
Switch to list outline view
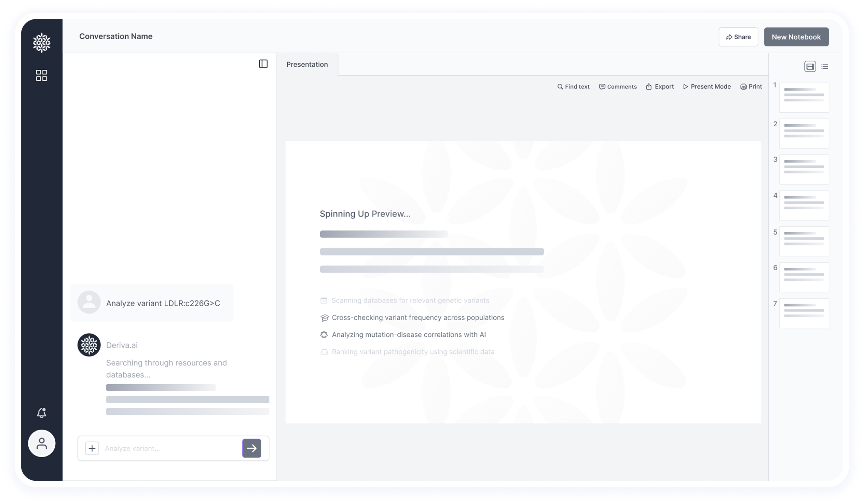pos(825,67)
